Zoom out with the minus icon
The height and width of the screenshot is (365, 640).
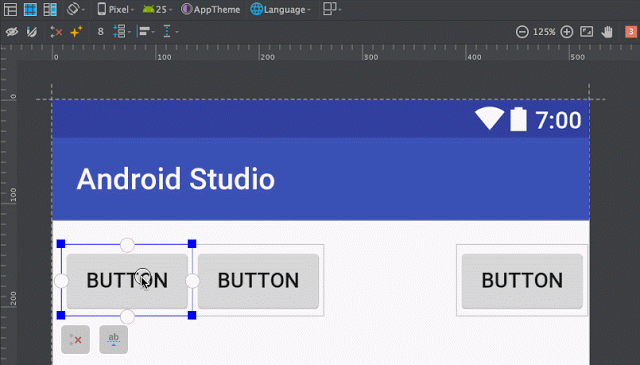pos(522,31)
